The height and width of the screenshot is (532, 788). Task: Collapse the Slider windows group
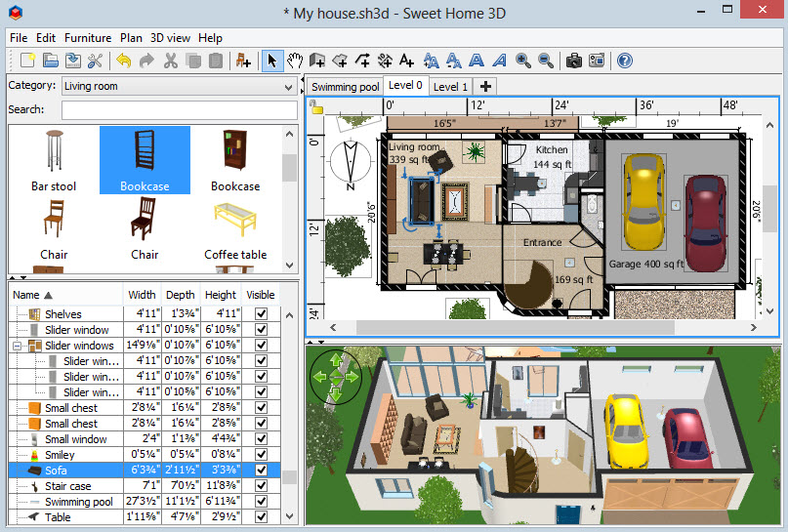[x=19, y=346]
